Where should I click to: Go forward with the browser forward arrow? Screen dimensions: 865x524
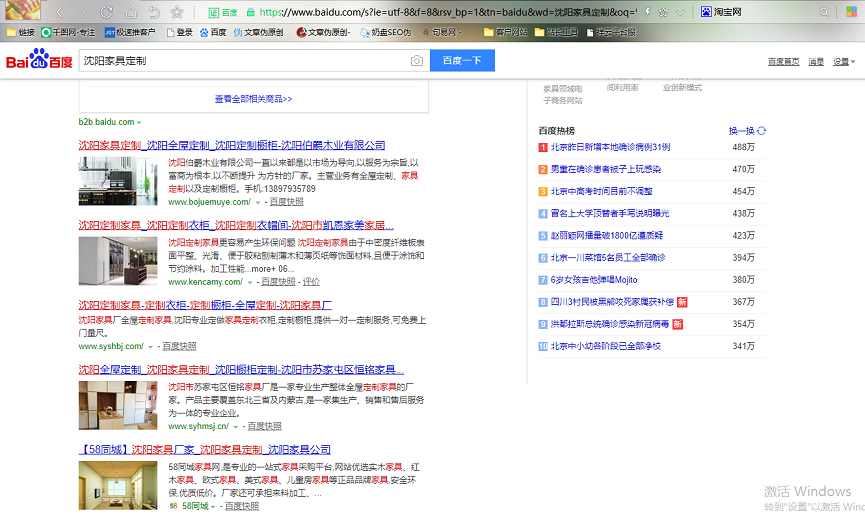click(82, 12)
